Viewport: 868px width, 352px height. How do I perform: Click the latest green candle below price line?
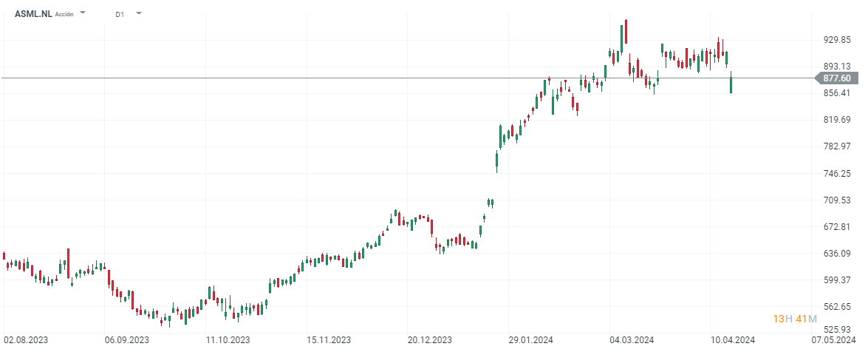coord(731,84)
